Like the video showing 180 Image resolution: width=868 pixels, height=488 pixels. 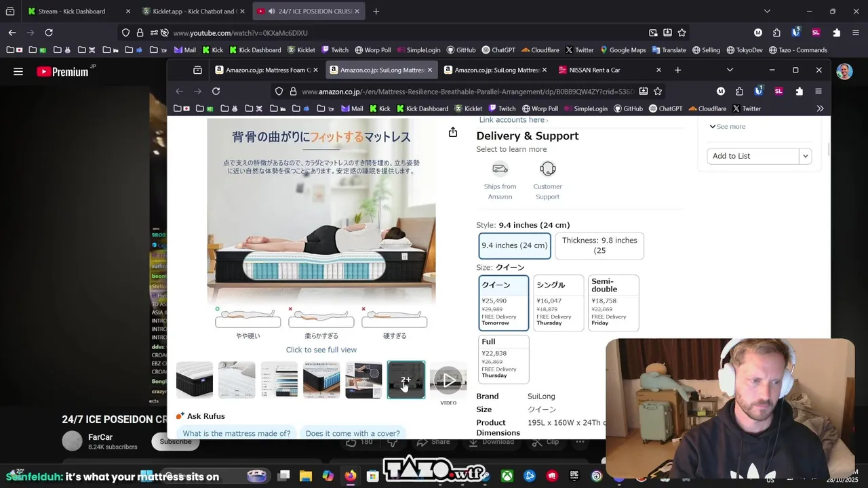359,442
